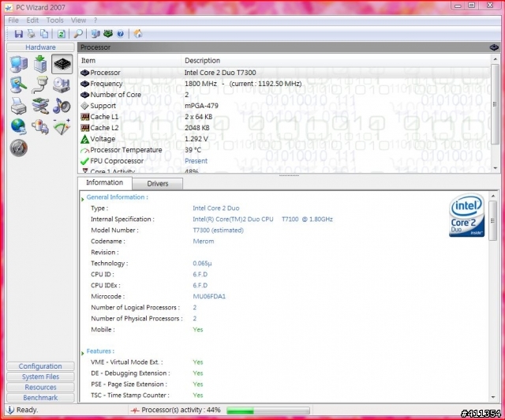The height and width of the screenshot is (420, 505).
Task: Click the info icon in status bar
Action: (x=10, y=410)
